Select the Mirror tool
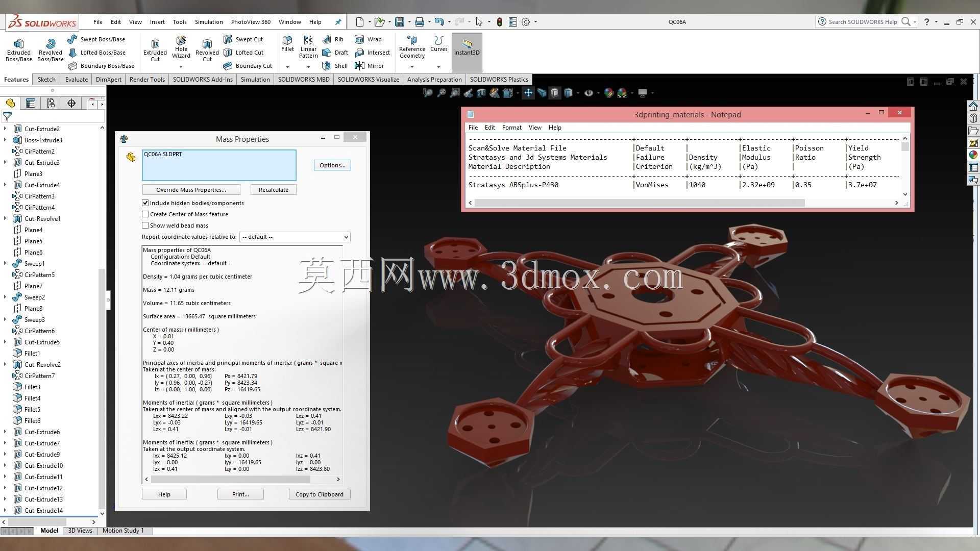This screenshot has height=551, width=980. (369, 66)
